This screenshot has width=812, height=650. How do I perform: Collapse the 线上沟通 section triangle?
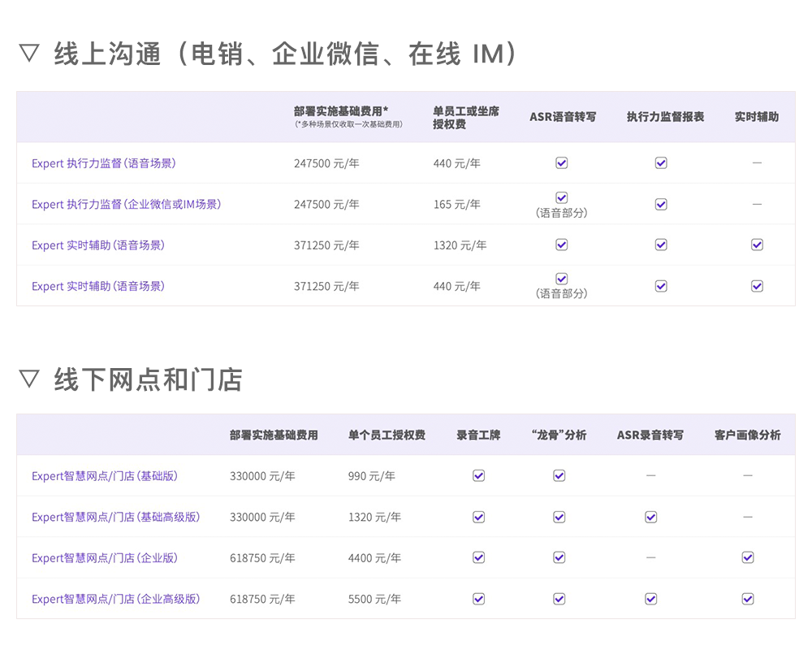tap(30, 51)
